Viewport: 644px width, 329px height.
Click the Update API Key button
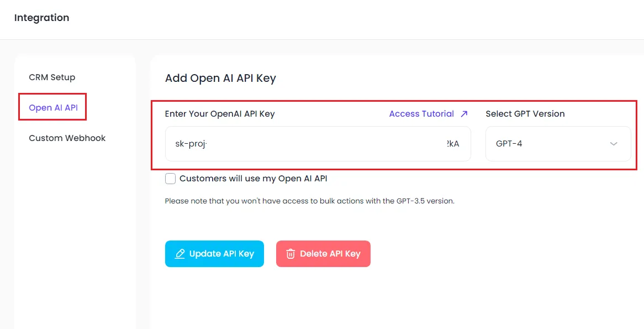coord(214,254)
